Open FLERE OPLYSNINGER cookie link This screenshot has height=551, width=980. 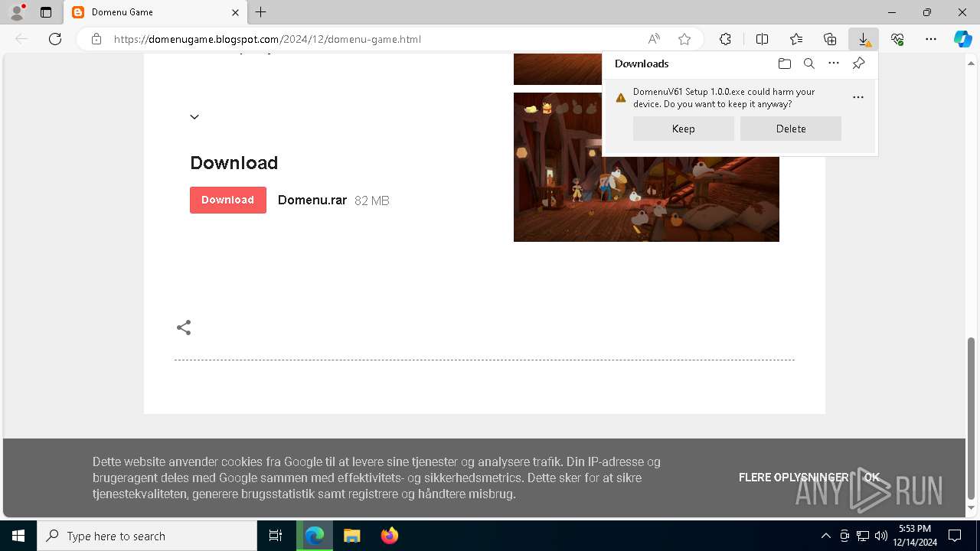794,478
